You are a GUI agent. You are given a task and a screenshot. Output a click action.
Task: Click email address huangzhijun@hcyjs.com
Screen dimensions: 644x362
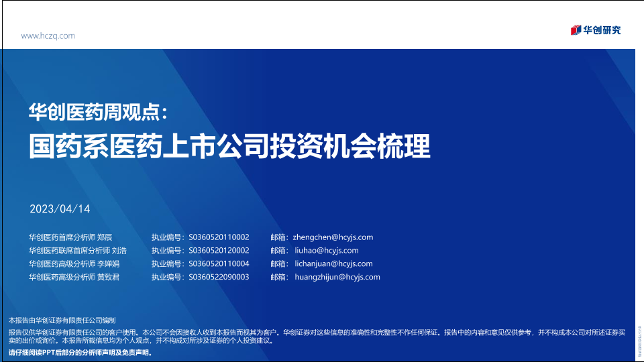point(337,277)
